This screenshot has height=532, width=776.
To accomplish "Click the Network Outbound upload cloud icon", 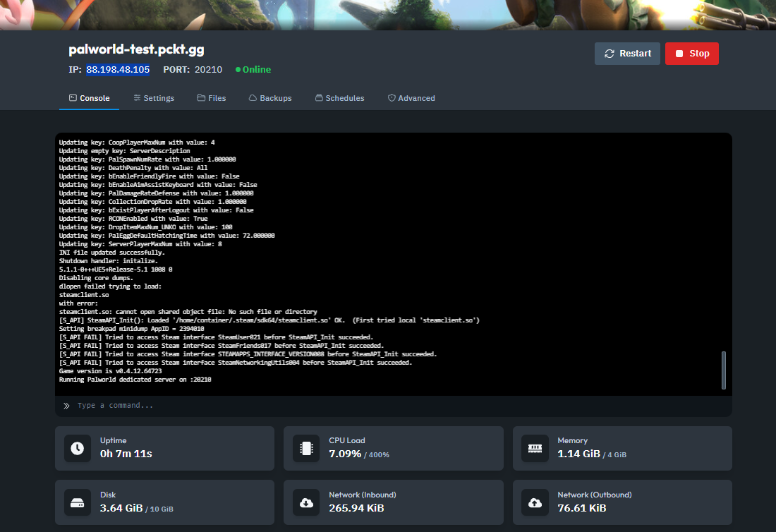I will pos(535,503).
